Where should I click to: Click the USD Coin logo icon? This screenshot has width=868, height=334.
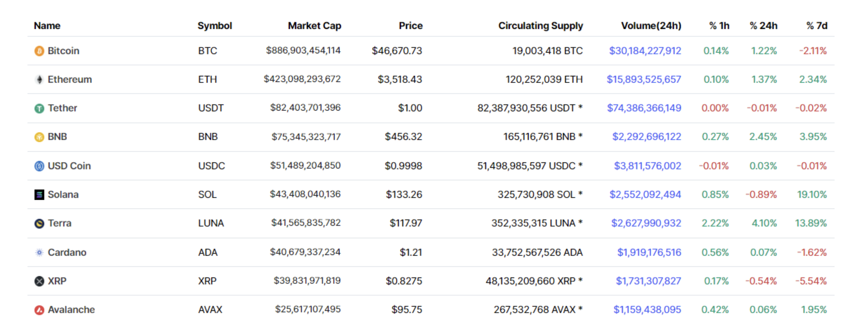(x=39, y=166)
